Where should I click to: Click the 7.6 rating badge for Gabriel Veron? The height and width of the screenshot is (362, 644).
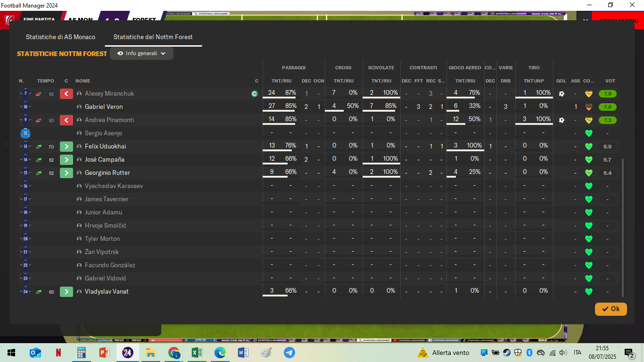(608, 107)
